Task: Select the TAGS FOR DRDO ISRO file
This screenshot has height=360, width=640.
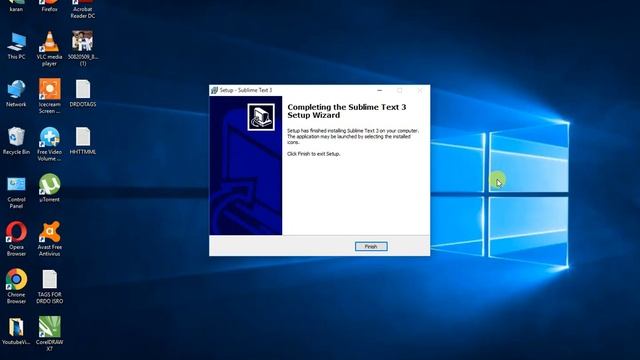Action: click(49, 286)
